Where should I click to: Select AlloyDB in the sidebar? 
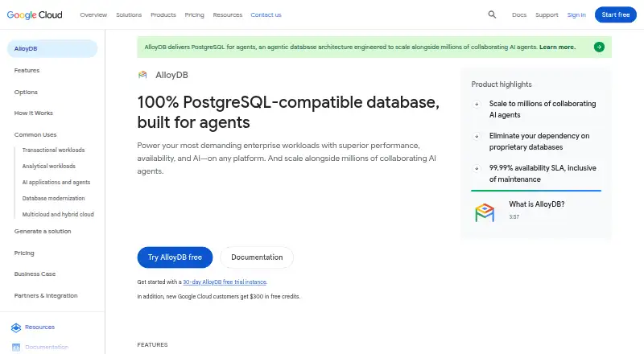point(52,49)
